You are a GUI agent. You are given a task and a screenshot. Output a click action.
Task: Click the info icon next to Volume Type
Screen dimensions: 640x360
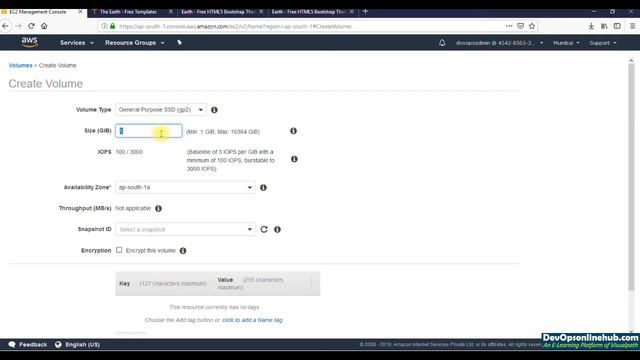(214, 110)
